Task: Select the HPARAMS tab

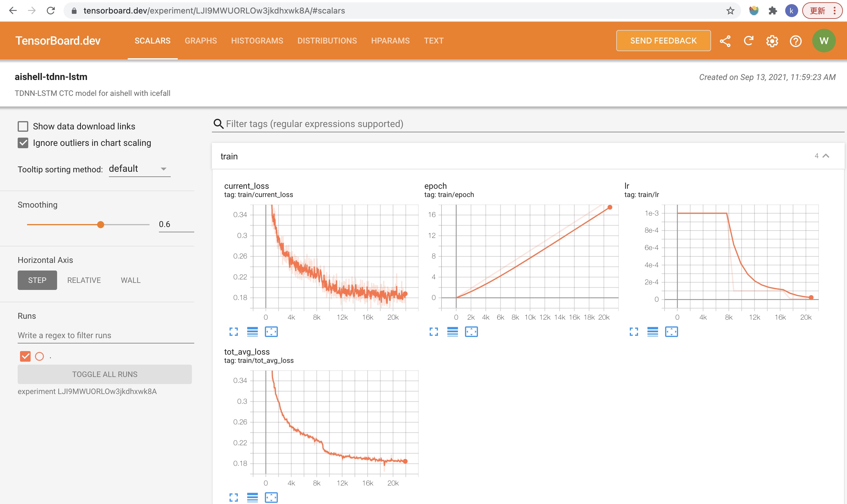Action: click(391, 41)
